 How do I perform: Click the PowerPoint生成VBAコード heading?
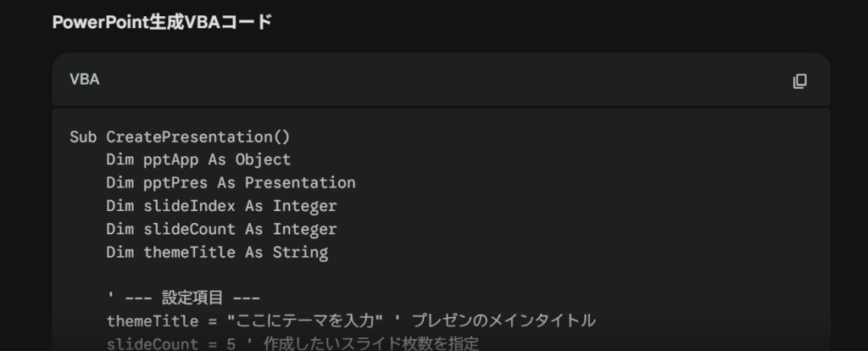click(162, 23)
